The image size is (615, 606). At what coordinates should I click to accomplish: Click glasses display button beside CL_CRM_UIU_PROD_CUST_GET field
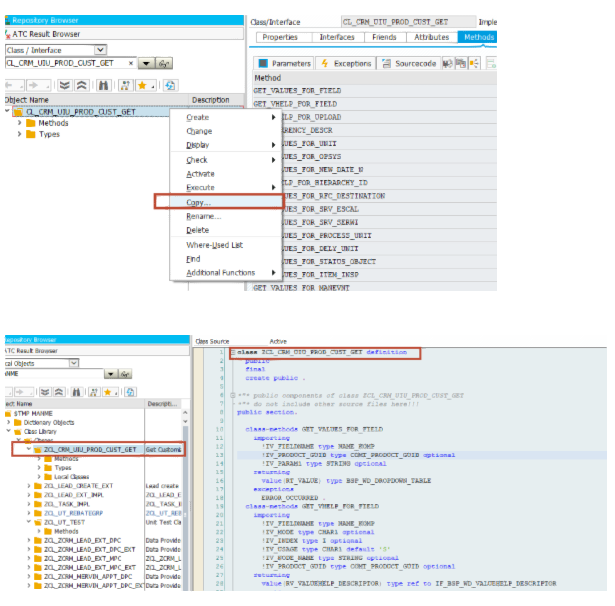164,63
